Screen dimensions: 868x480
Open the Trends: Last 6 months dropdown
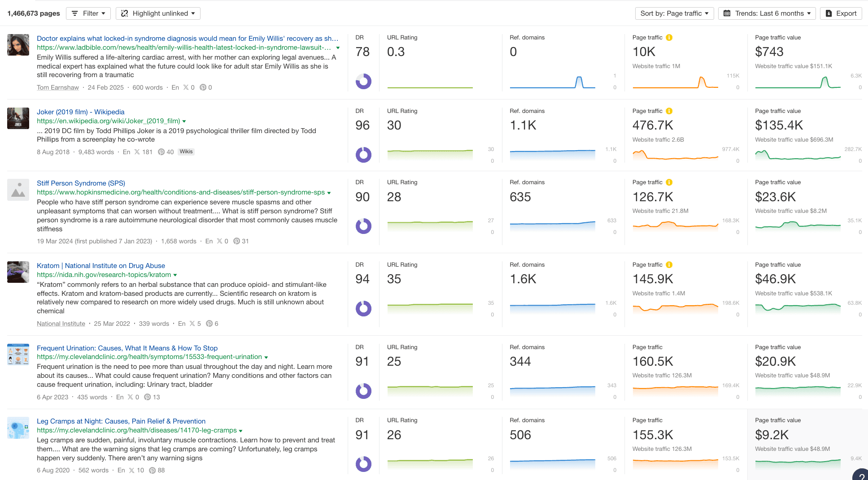(x=767, y=13)
